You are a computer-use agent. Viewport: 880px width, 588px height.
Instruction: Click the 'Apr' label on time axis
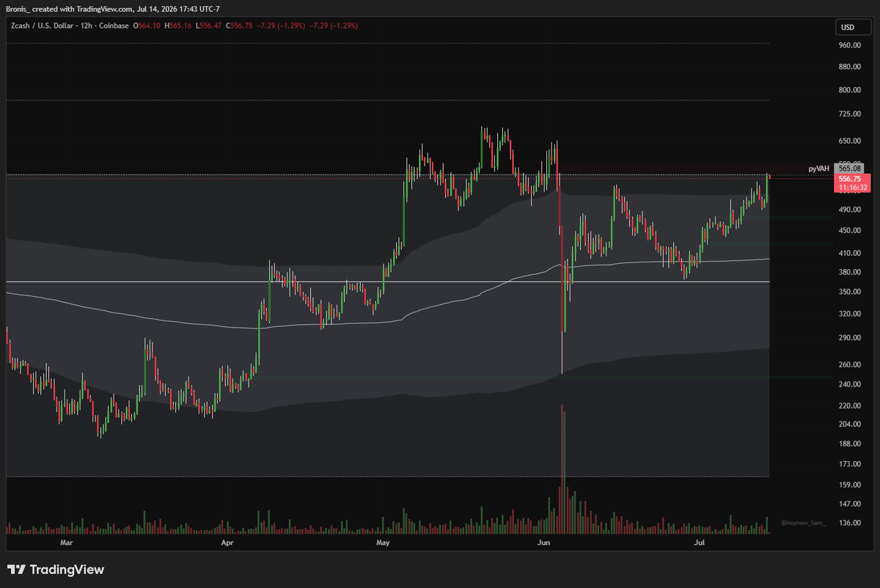tap(227, 543)
